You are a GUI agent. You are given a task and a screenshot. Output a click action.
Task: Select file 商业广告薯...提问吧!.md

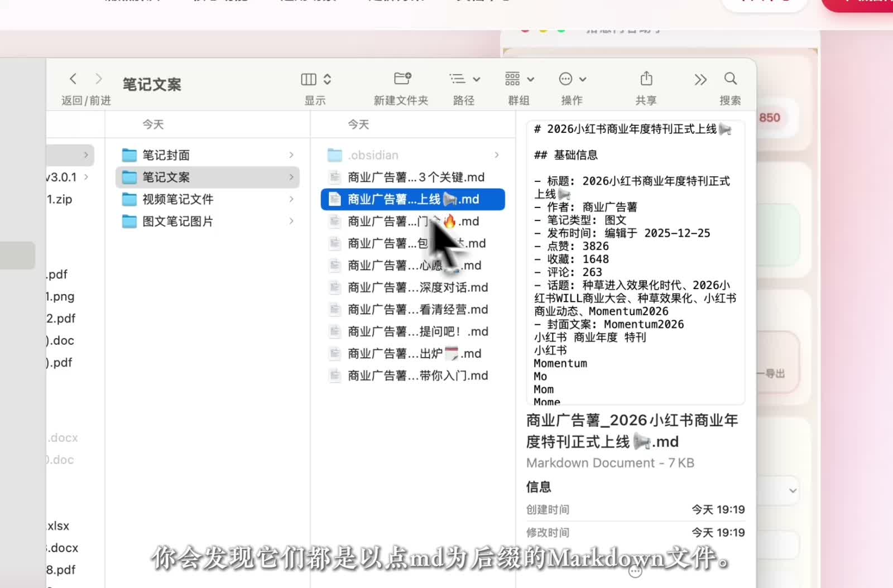[413, 331]
